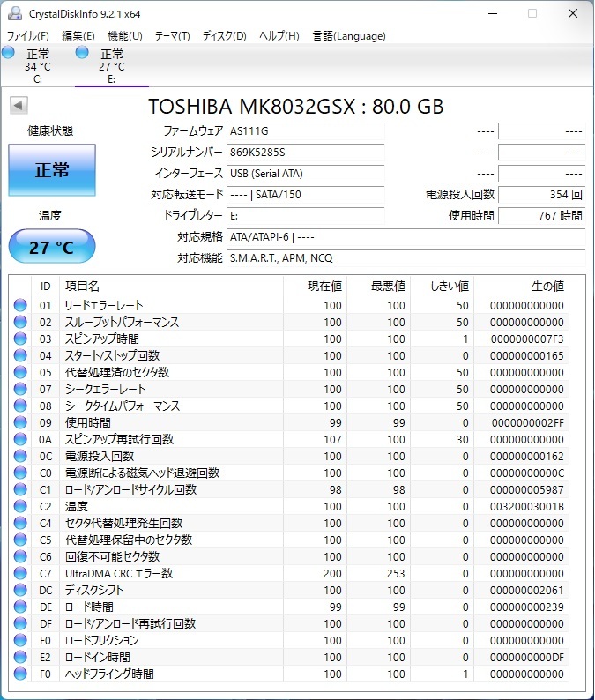This screenshot has width=595, height=700.
Task: Click status orb for リードエラーレート row
Action: click(x=20, y=305)
